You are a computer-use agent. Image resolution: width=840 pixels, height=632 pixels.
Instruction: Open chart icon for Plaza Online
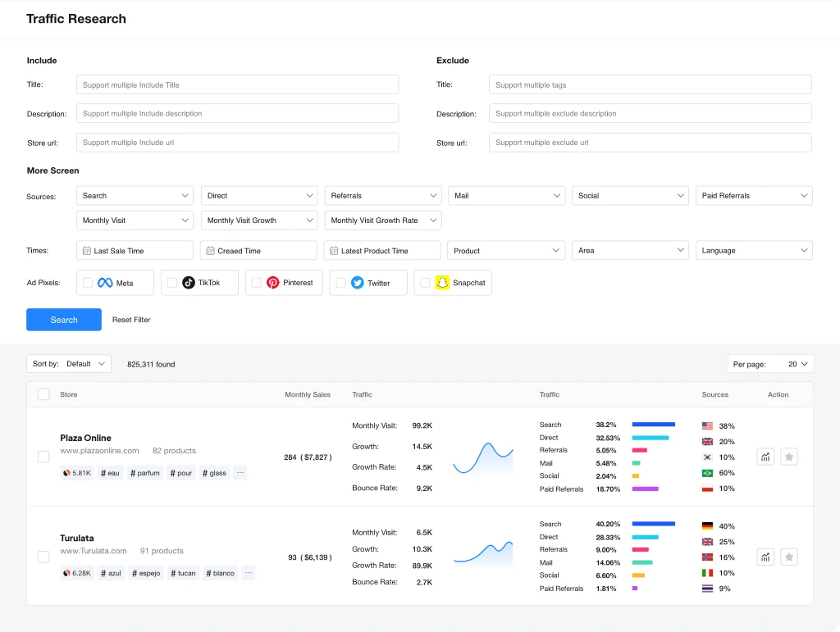pyautogui.click(x=765, y=457)
